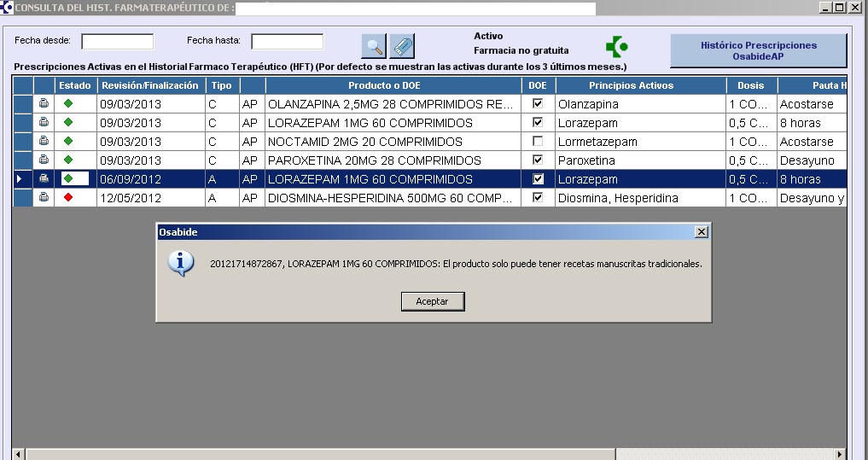Click the magnifying glass search icon
The image size is (868, 460).
pos(374,46)
